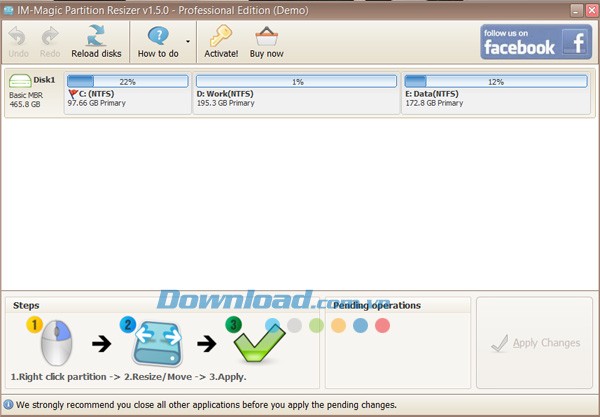Click the Steps panel heading
Image resolution: width=600 pixels, height=417 pixels.
pyautogui.click(x=26, y=305)
